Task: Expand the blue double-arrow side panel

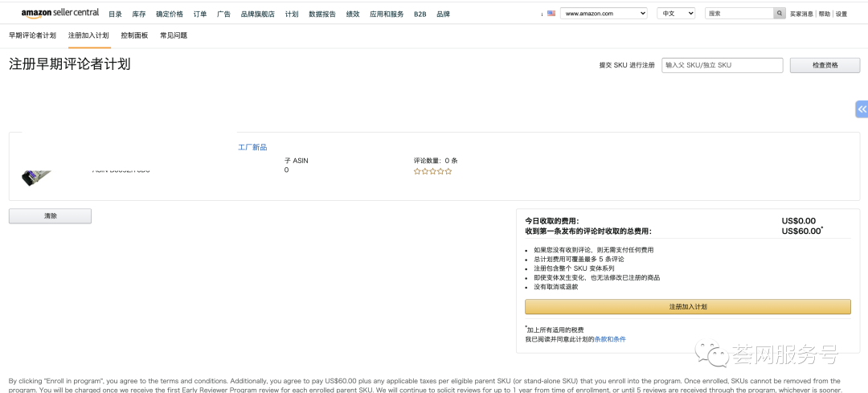Action: (x=861, y=109)
